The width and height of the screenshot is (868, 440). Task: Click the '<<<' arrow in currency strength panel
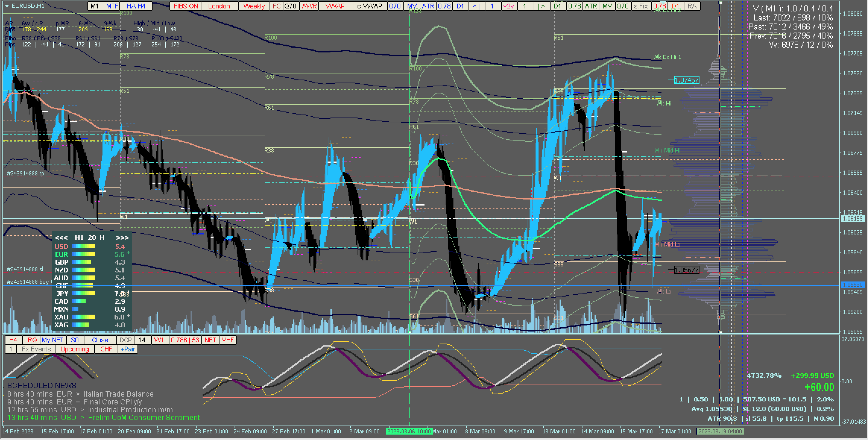pos(61,238)
